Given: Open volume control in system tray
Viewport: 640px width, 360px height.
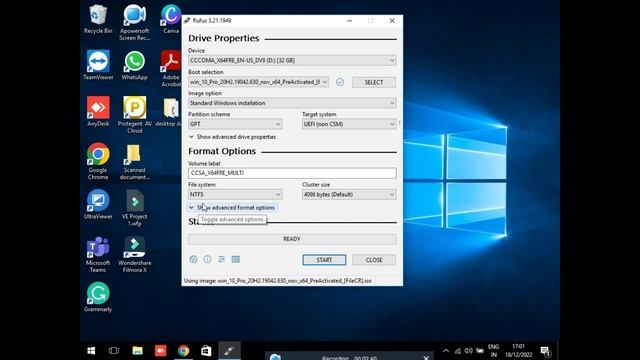Looking at the screenshot, I should 469,351.
